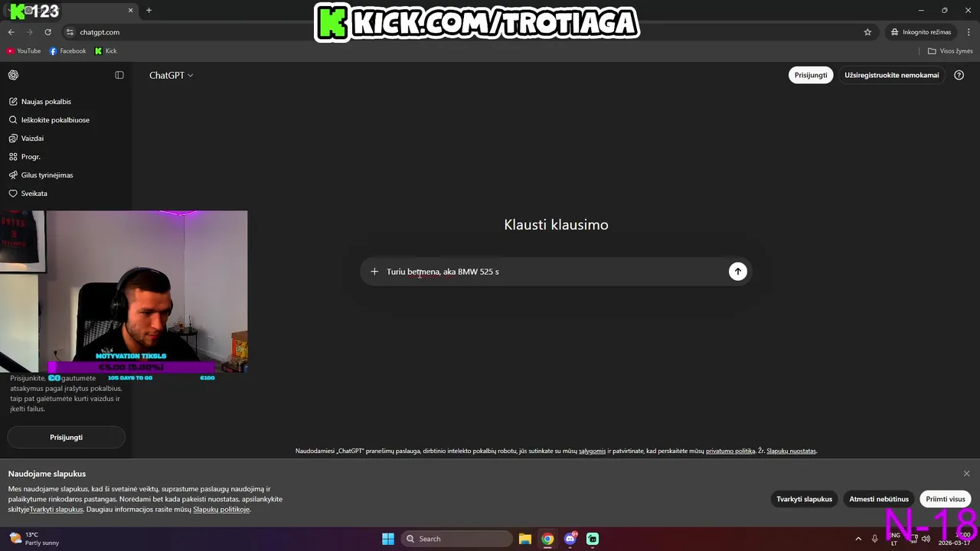Reload the page with refresh icon
The width and height of the screenshot is (980, 551).
pos(47,32)
